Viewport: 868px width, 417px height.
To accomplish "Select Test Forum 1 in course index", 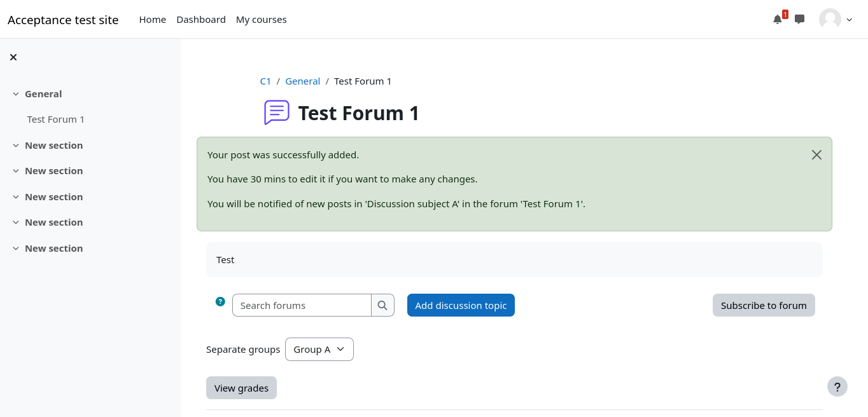I will click(x=56, y=120).
